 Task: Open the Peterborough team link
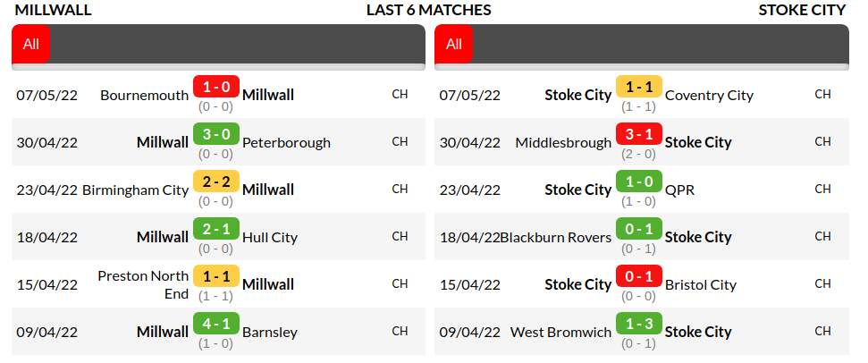click(286, 142)
